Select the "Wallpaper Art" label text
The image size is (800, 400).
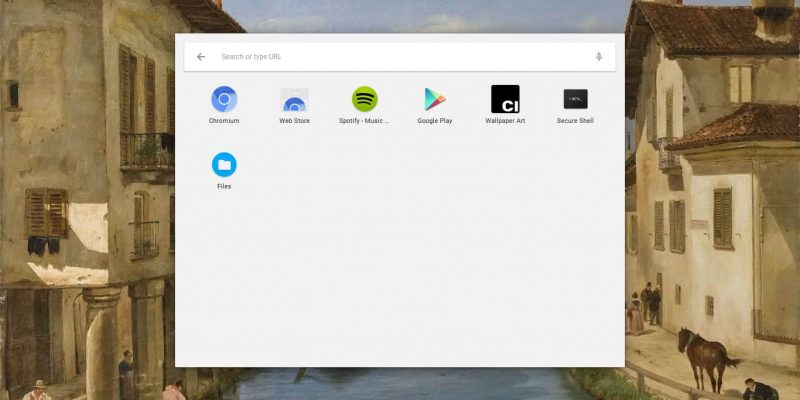click(505, 121)
